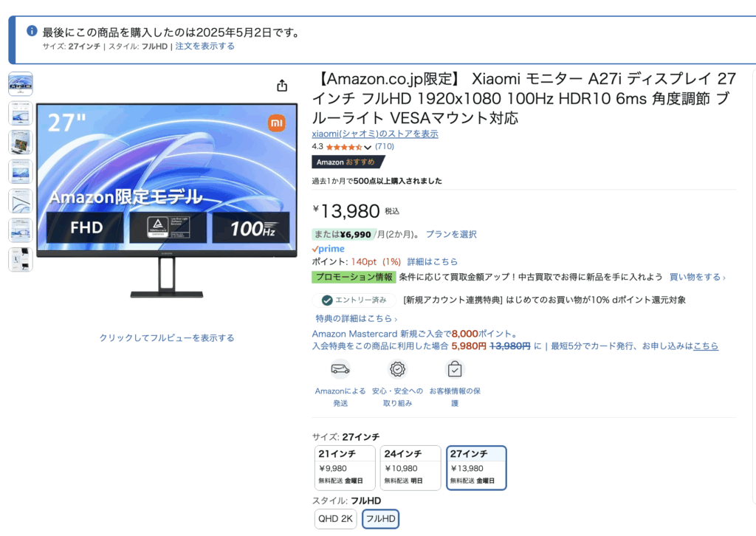Click the Amazon おすすめ badge

pos(348,162)
